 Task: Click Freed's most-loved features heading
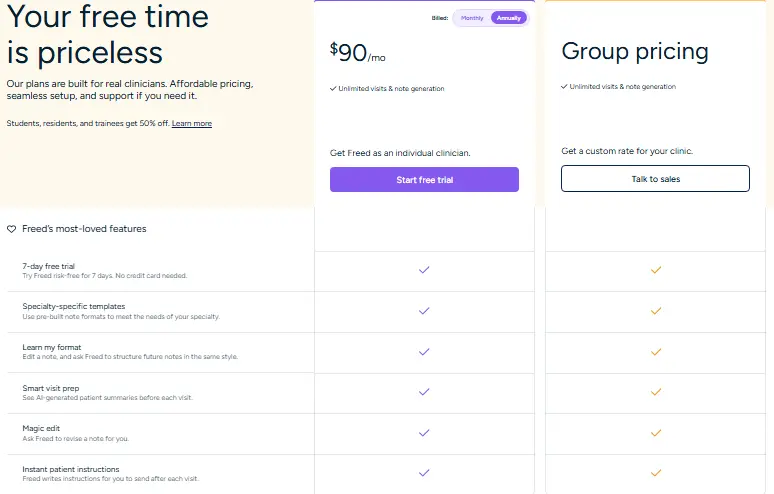pyautogui.click(x=84, y=229)
